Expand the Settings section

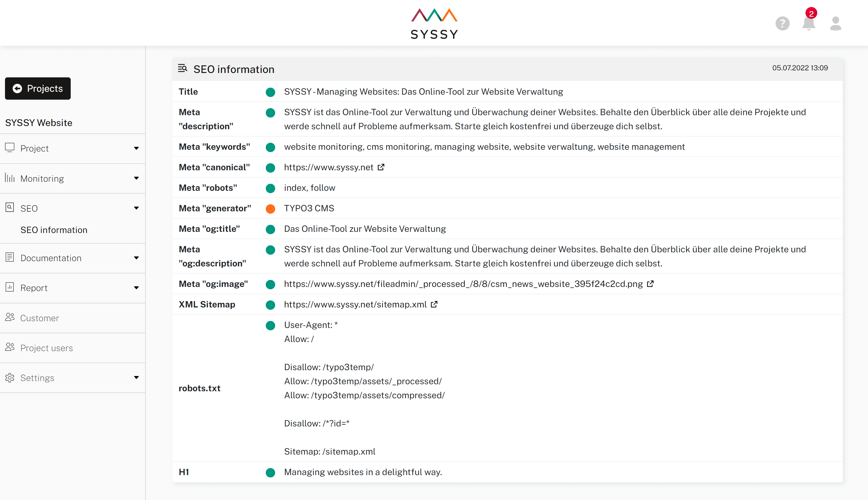pyautogui.click(x=136, y=377)
